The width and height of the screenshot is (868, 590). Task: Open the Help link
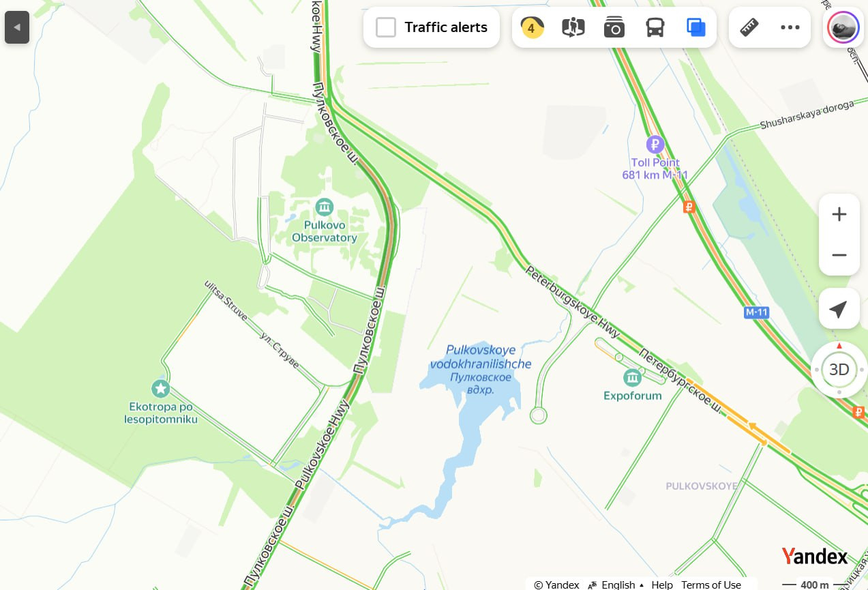pos(662,585)
